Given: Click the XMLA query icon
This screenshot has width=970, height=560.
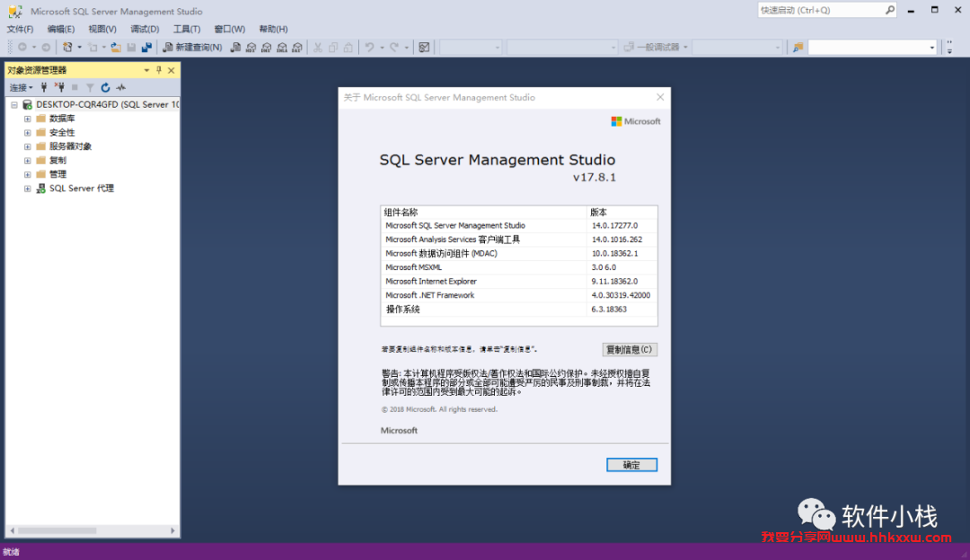Looking at the screenshot, I should coord(282,47).
